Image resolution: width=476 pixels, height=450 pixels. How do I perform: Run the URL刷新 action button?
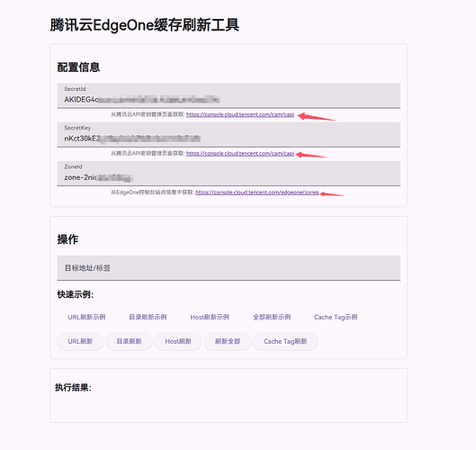pos(80,341)
